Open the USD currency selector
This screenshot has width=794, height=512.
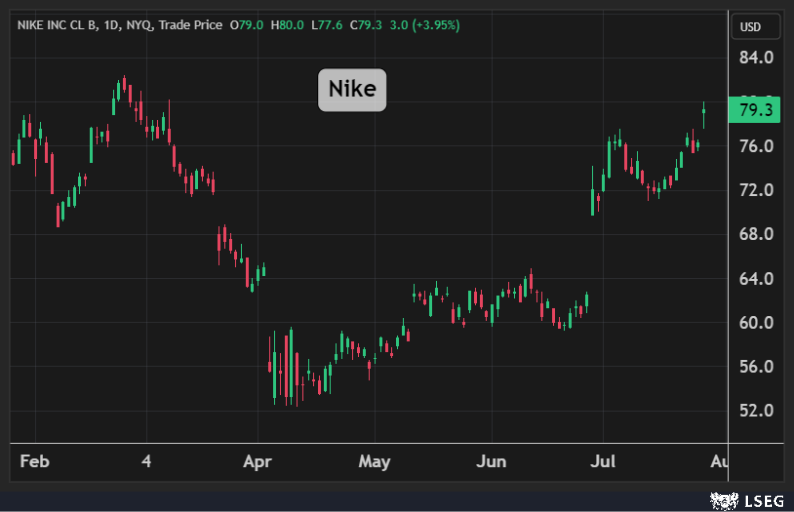(x=750, y=26)
